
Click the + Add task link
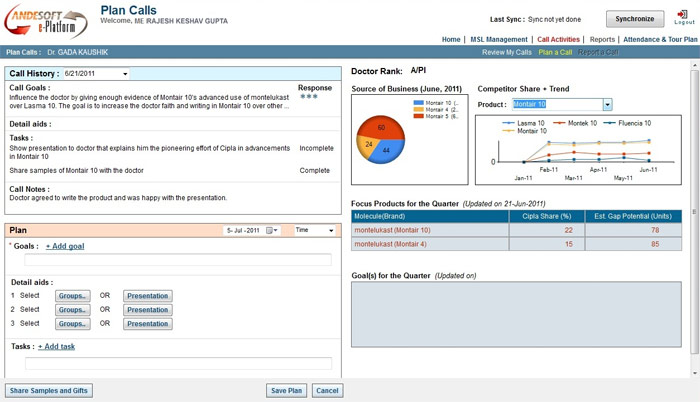pyautogui.click(x=56, y=347)
